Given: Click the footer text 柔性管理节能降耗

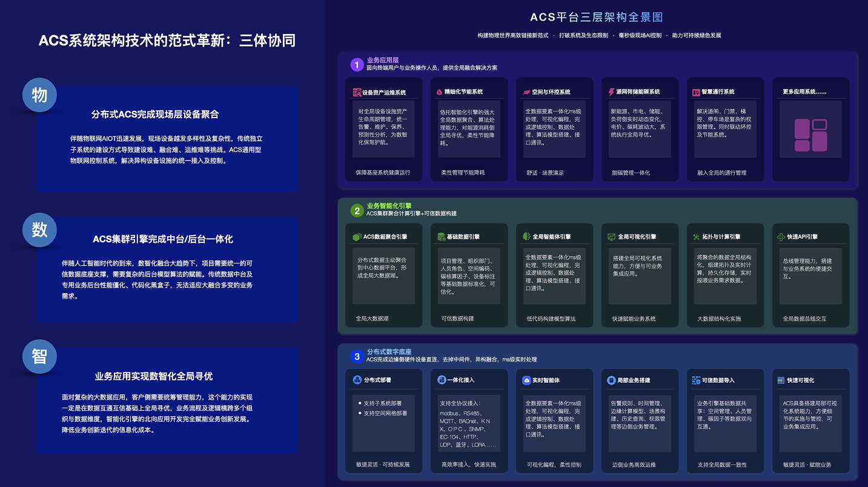Looking at the screenshot, I should (463, 173).
